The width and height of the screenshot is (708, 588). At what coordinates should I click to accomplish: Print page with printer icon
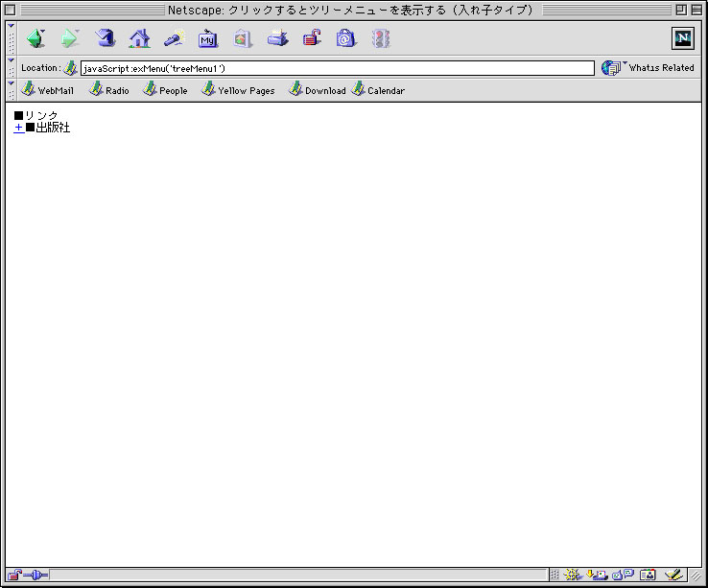(277, 38)
